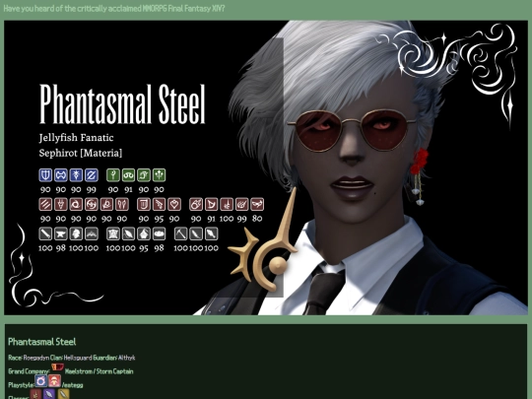Image resolution: width=532 pixels, height=399 pixels.
Task: Select the Sage job icon
Action: coord(159,175)
